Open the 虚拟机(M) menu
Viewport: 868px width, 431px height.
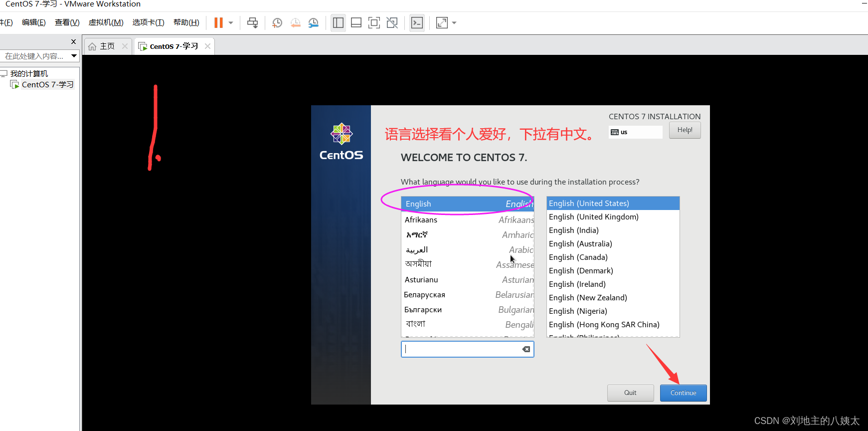coord(106,22)
